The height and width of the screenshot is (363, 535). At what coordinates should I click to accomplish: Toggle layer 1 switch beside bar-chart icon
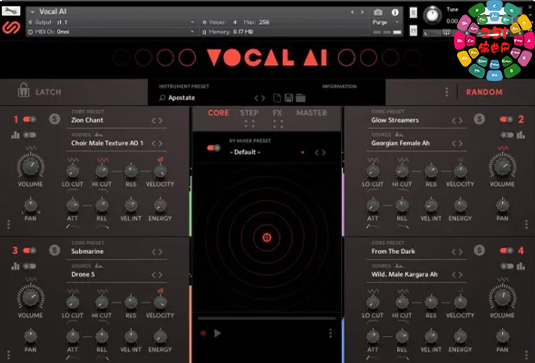(29, 135)
